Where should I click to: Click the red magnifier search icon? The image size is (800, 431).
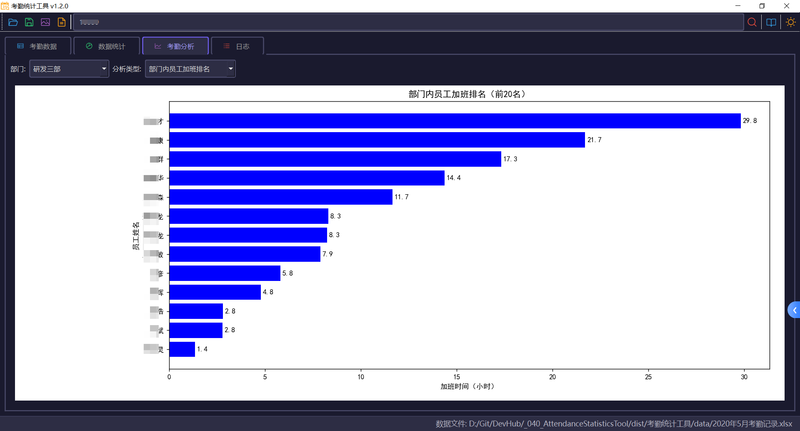[x=752, y=22]
